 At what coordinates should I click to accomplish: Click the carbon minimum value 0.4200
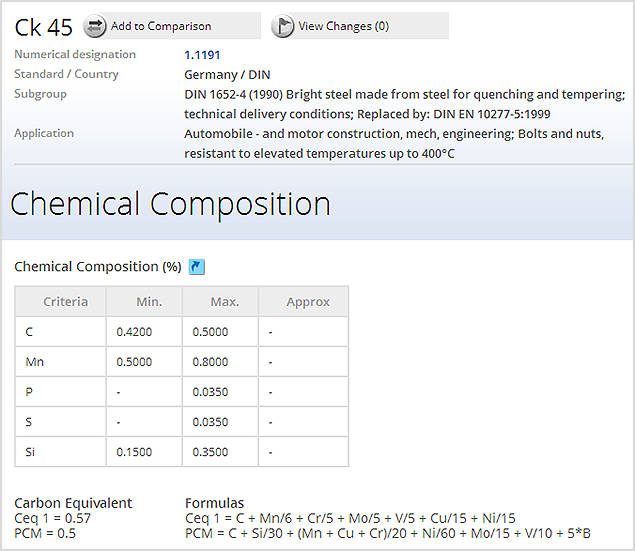coord(134,332)
